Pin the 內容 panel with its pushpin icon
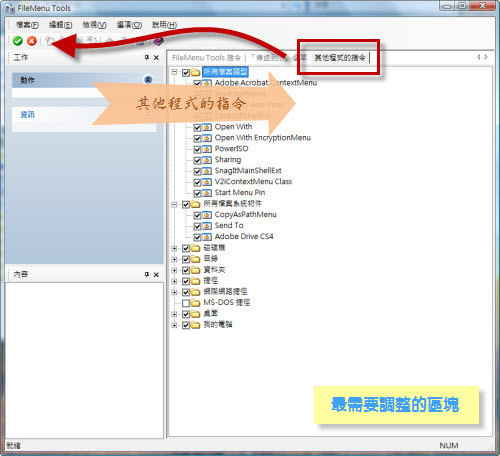 [147, 274]
